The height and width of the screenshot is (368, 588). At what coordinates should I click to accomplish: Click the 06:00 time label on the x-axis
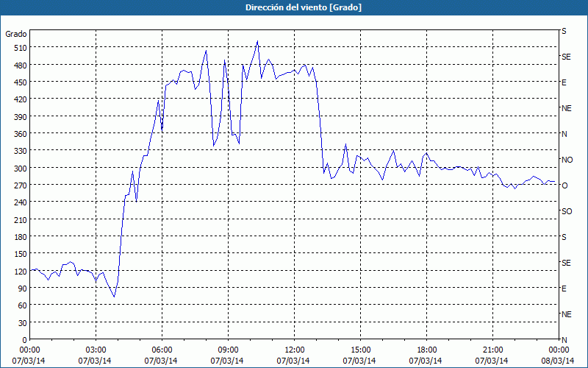coord(162,350)
